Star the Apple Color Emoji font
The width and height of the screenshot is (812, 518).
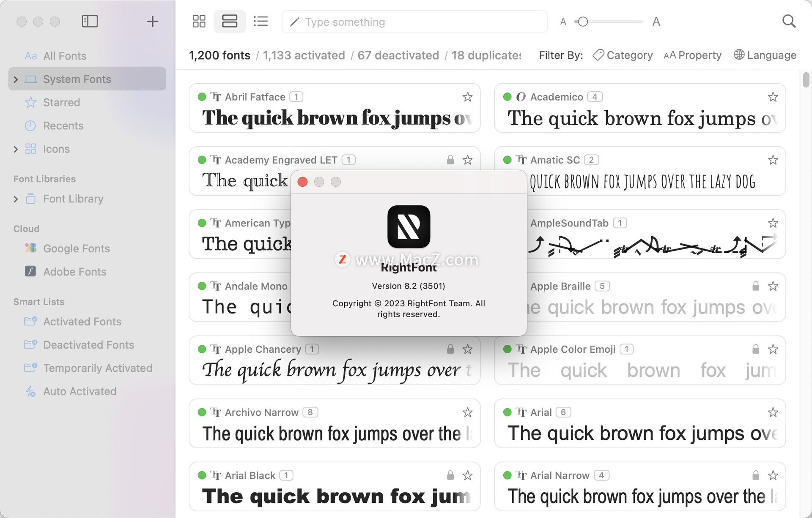(773, 349)
